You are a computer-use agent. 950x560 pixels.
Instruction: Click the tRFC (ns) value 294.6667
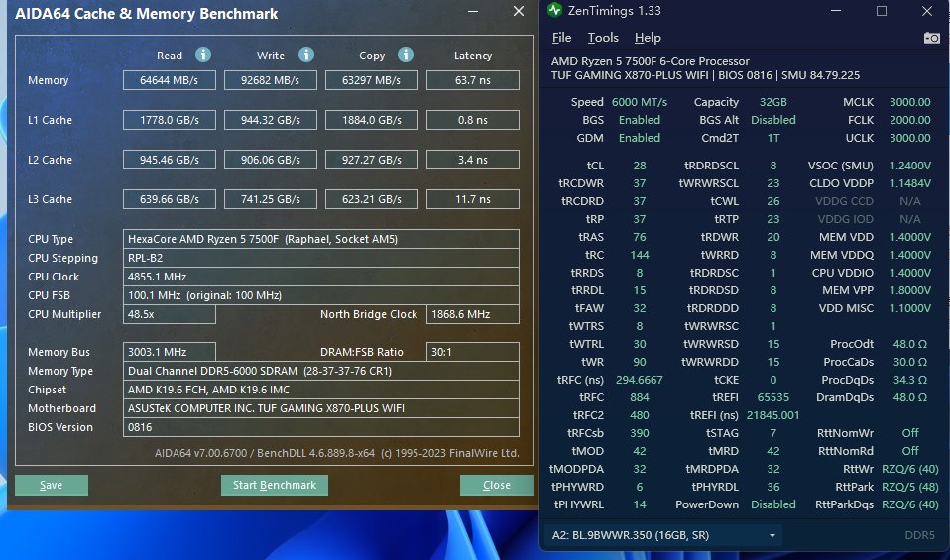point(640,380)
